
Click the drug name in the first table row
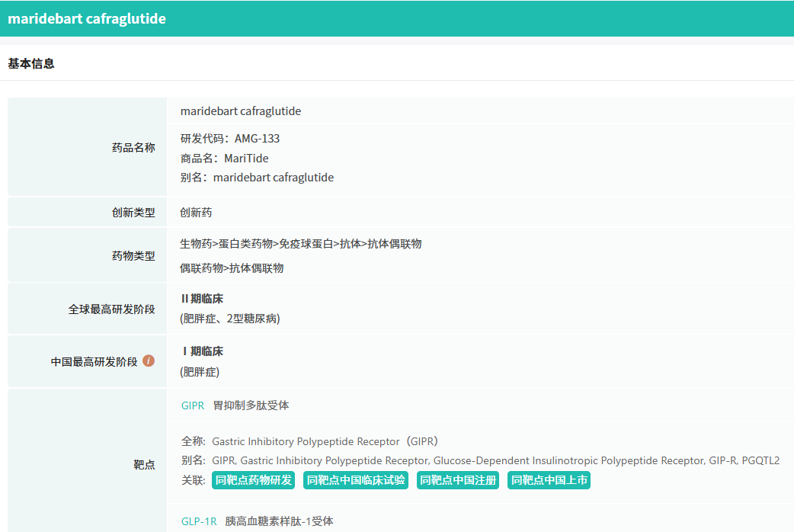click(241, 111)
